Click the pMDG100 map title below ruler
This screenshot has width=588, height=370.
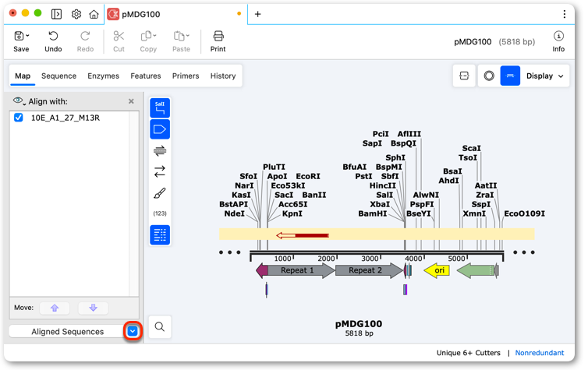359,324
